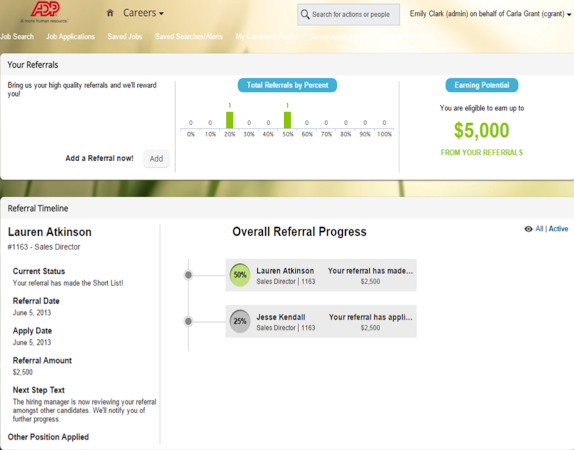Open Saved Searches/Alerts
The image size is (574, 450).
point(189,36)
